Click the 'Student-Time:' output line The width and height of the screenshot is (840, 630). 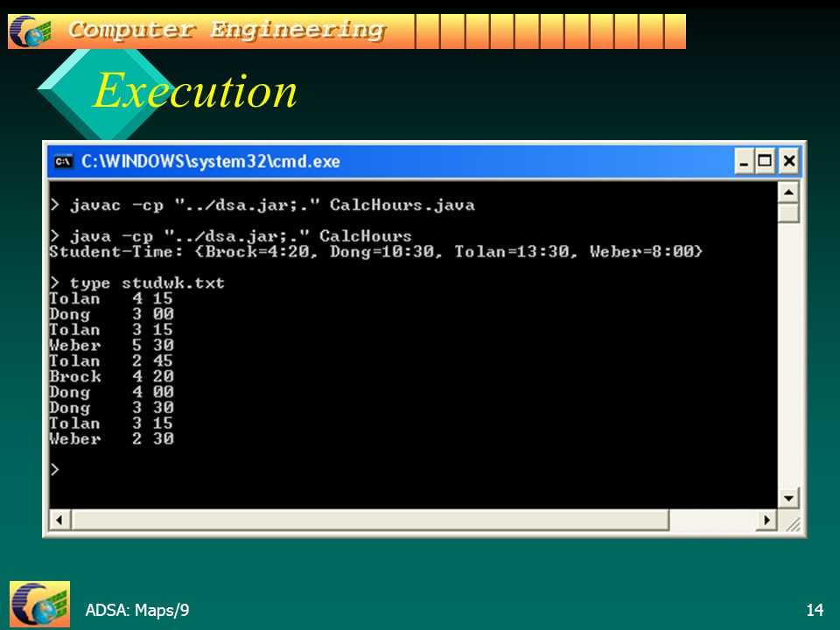pyautogui.click(x=375, y=252)
